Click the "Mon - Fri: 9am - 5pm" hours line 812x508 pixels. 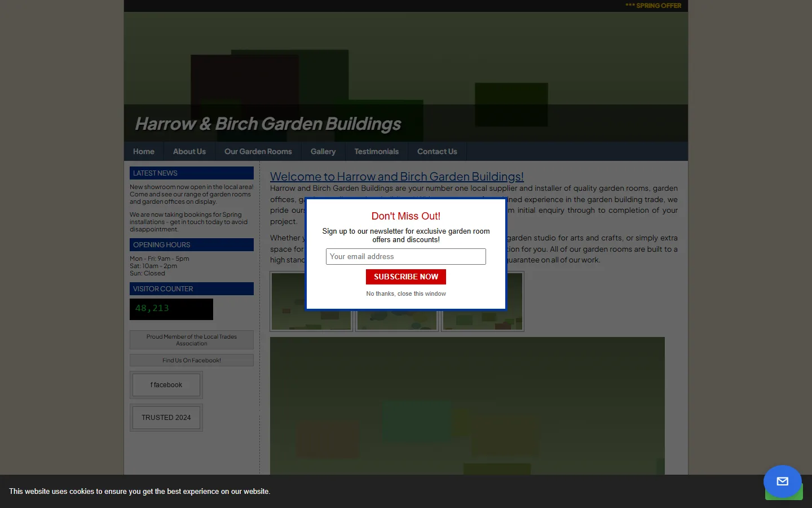pyautogui.click(x=160, y=259)
